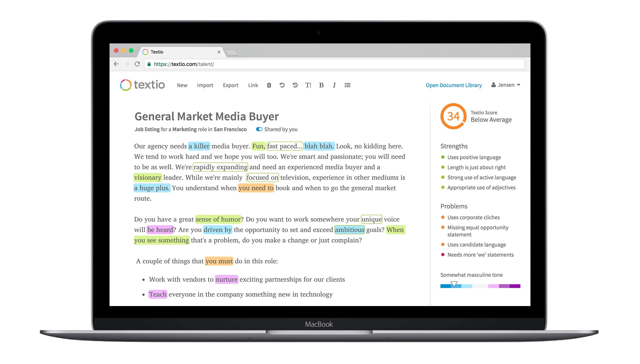Click the orange phrase 'you need to'
The height and width of the screenshot is (364, 640).
[256, 188]
